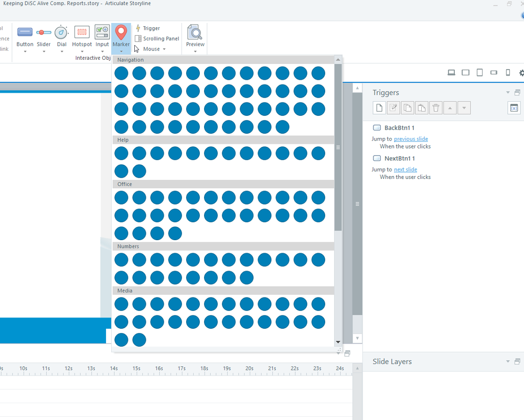
Task: Paste the trigger using the paste icon
Action: coord(422,108)
